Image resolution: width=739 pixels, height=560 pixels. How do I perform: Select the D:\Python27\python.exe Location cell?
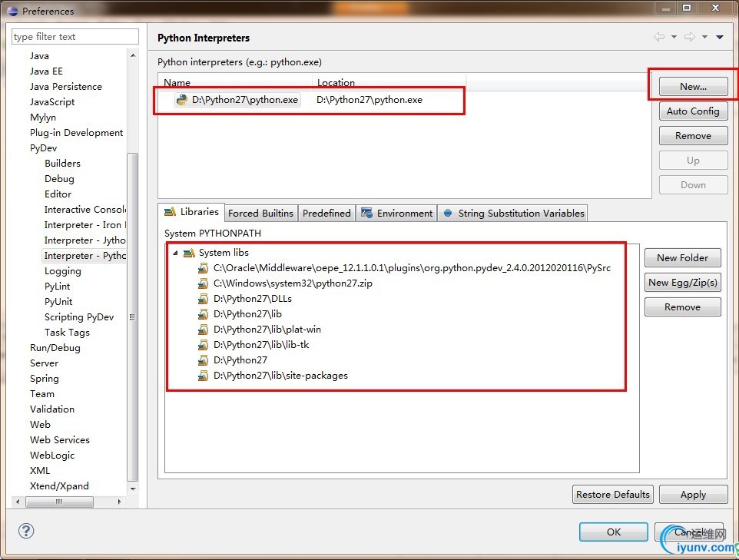369,99
